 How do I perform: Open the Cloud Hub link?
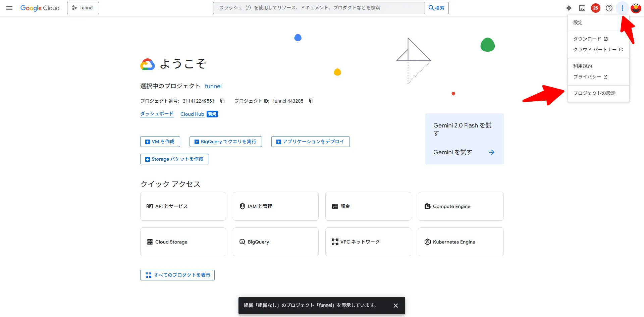click(192, 114)
